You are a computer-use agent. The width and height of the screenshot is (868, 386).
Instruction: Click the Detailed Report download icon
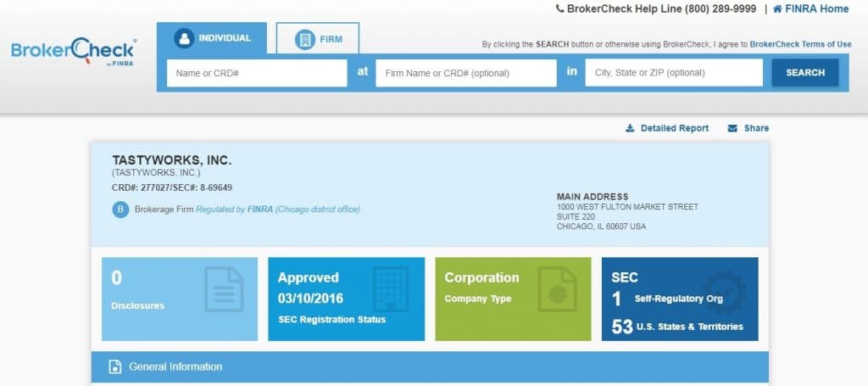(630, 128)
